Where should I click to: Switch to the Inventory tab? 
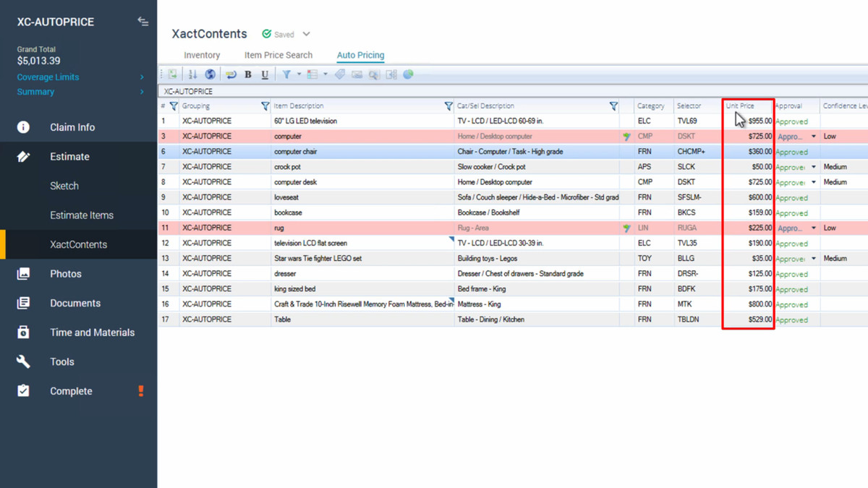202,55
